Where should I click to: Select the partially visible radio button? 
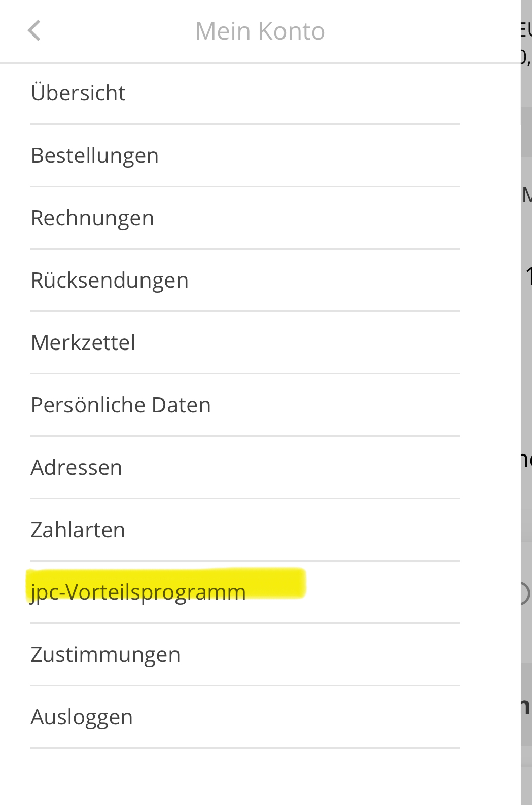pos(525,593)
